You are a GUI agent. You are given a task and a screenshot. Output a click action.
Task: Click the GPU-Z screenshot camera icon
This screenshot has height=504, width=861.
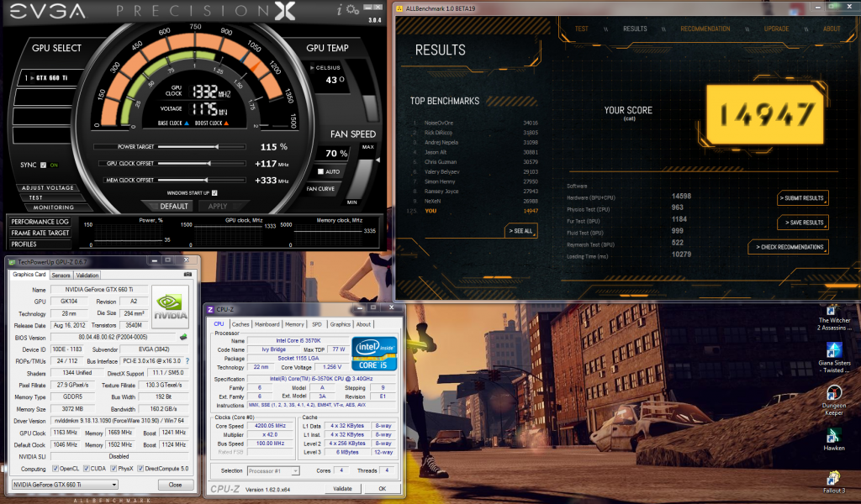[188, 274]
